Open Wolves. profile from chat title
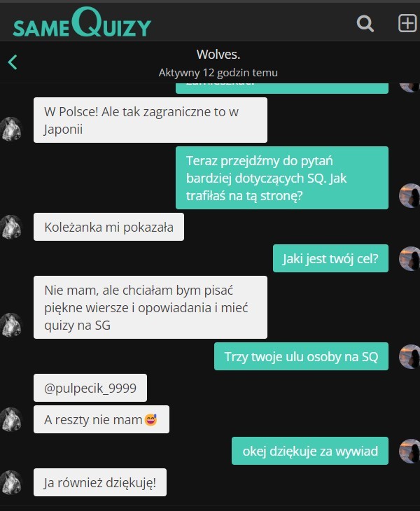The width and height of the screenshot is (420, 511). [x=218, y=55]
